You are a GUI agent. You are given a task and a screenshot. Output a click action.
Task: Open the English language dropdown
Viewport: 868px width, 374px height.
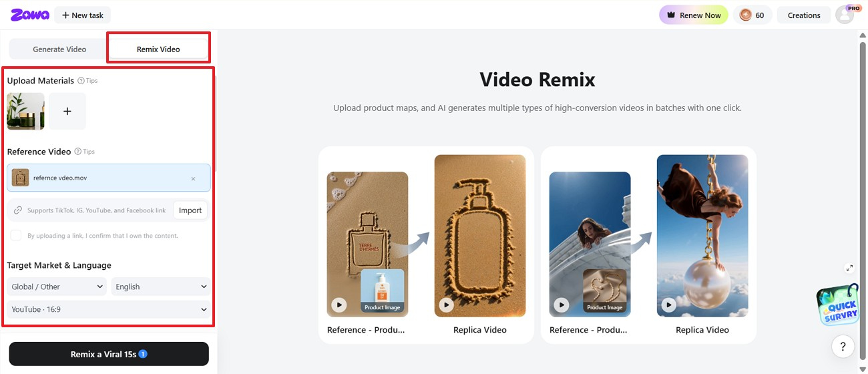pyautogui.click(x=161, y=287)
